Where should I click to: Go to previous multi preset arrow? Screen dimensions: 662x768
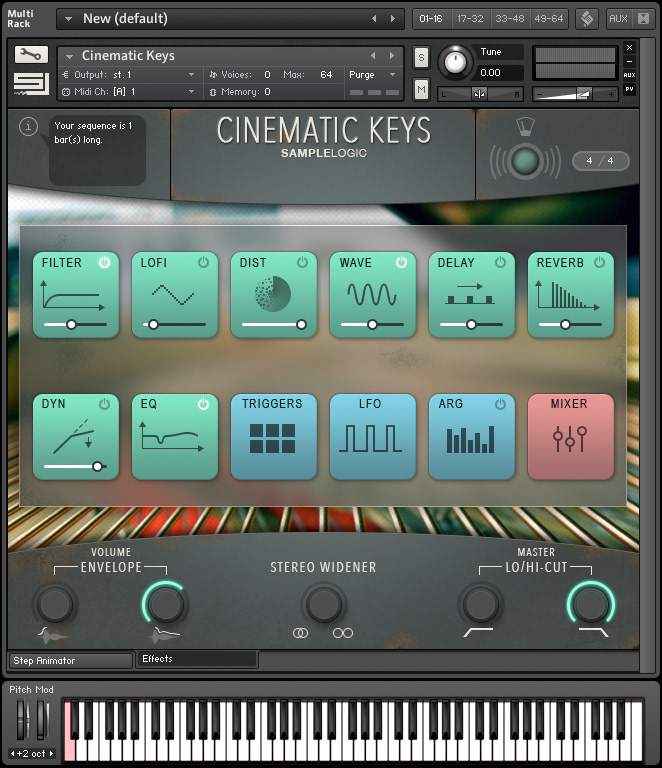[x=374, y=19]
